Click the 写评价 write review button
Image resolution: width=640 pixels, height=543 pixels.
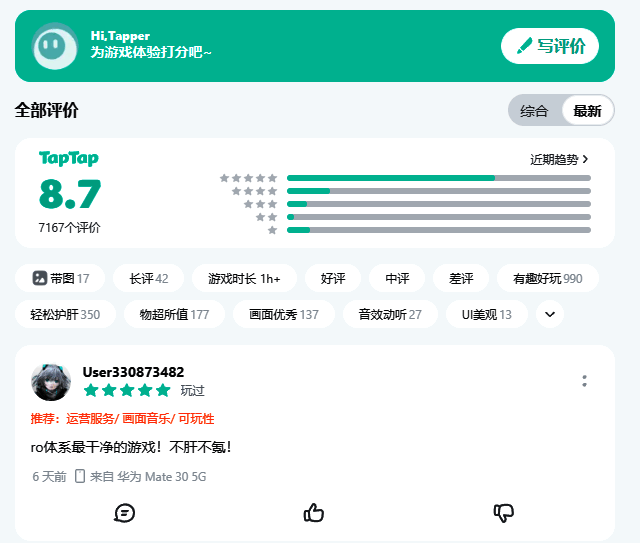pos(549,46)
